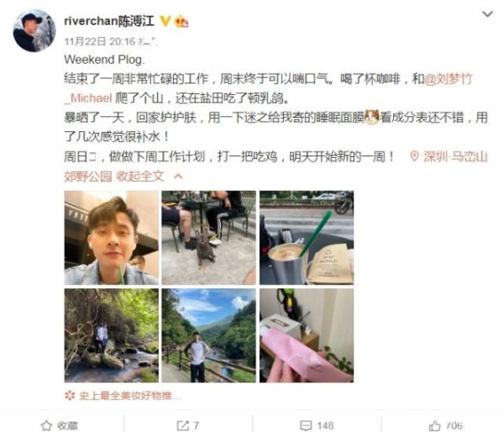Collapse the post with 收起全文
This screenshot has width=504, height=432.
(x=140, y=176)
